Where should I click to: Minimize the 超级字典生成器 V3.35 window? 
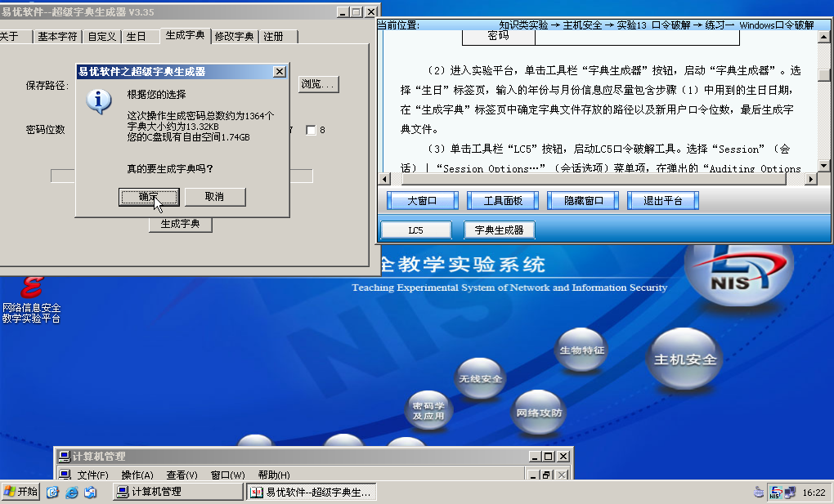(x=343, y=11)
